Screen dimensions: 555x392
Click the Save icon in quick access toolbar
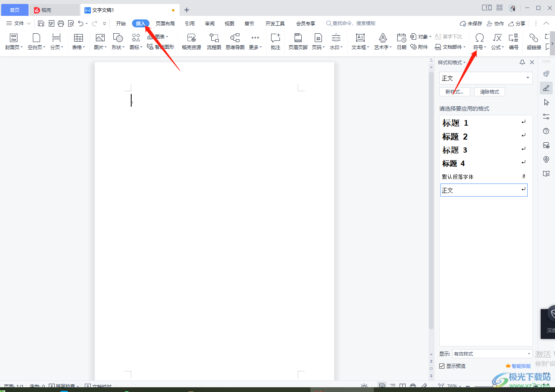pyautogui.click(x=41, y=23)
